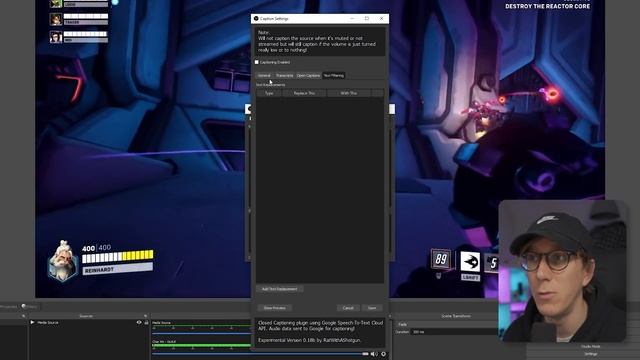Click the Sources dock header icon
This screenshot has width=640, height=360.
[145, 316]
